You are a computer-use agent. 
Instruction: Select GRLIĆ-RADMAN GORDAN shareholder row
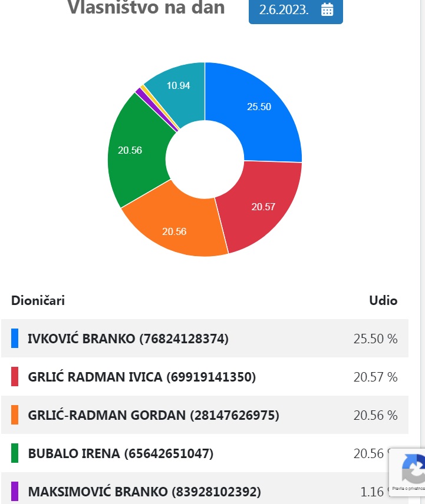tap(153, 415)
